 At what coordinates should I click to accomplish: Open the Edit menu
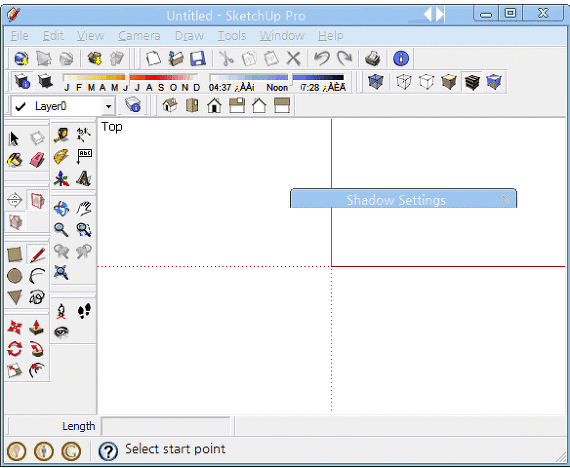(53, 36)
